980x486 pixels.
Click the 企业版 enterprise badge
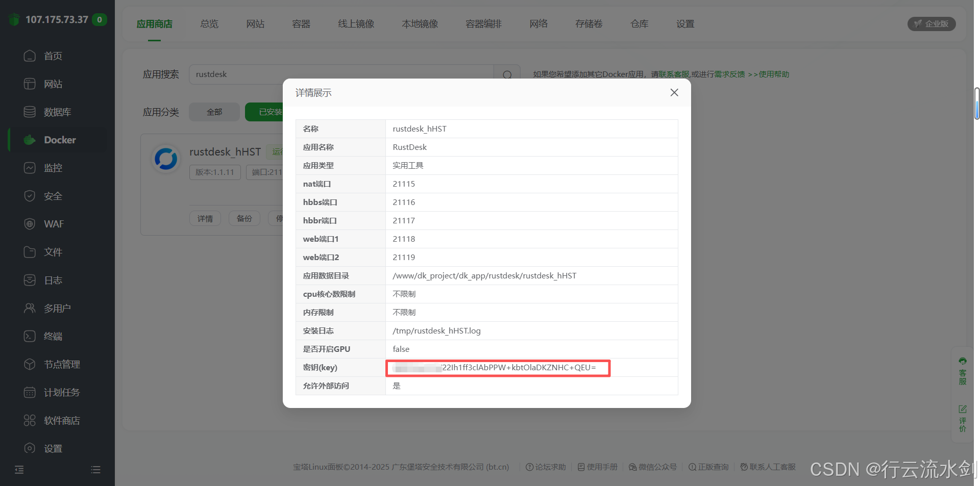[x=931, y=24]
